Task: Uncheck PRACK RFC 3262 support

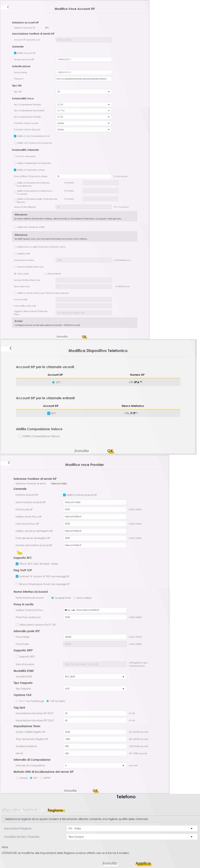Action: click(x=17, y=564)
